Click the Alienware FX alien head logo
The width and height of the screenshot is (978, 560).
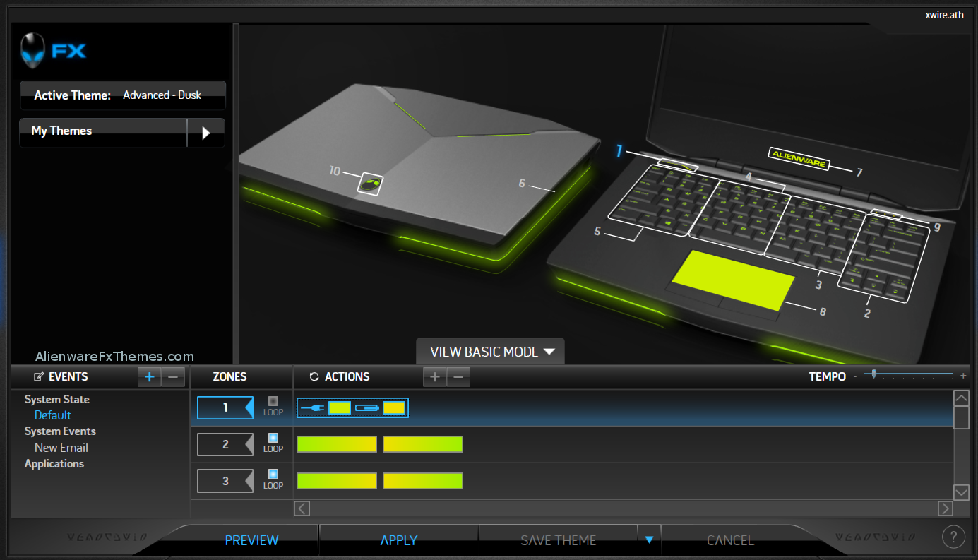(32, 50)
